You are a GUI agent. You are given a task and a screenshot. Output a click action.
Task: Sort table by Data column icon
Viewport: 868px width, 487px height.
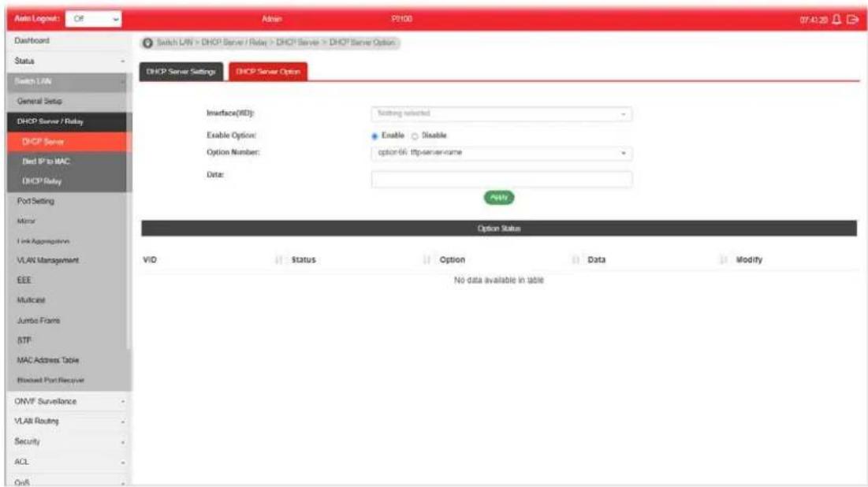pos(723,259)
